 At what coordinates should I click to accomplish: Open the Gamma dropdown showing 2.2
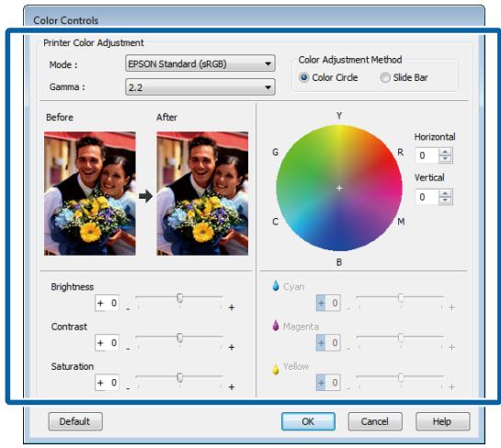coord(200,87)
